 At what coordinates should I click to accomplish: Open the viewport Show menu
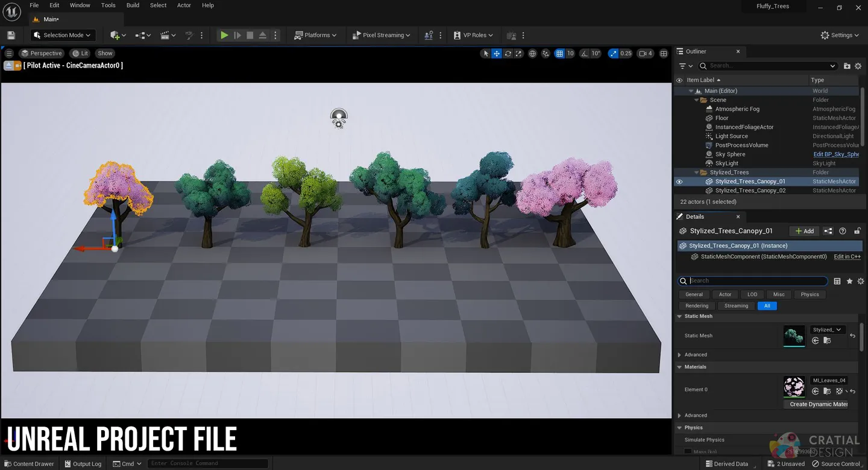(x=105, y=53)
